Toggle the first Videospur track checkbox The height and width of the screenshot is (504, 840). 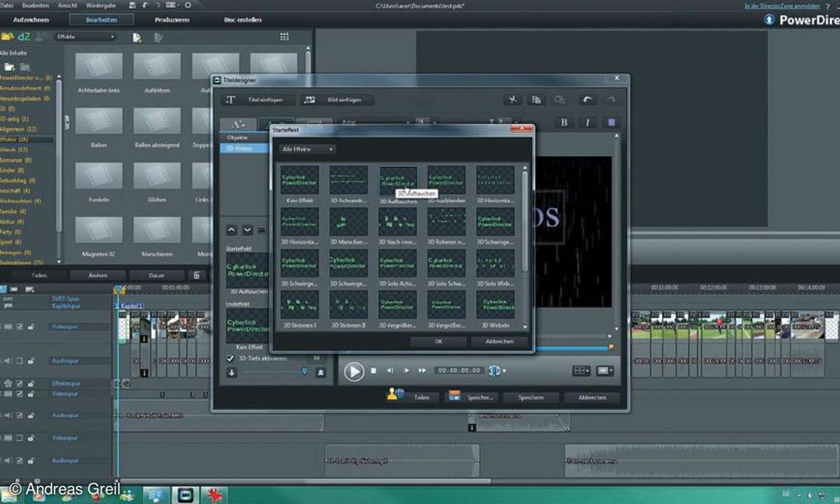(x=20, y=326)
